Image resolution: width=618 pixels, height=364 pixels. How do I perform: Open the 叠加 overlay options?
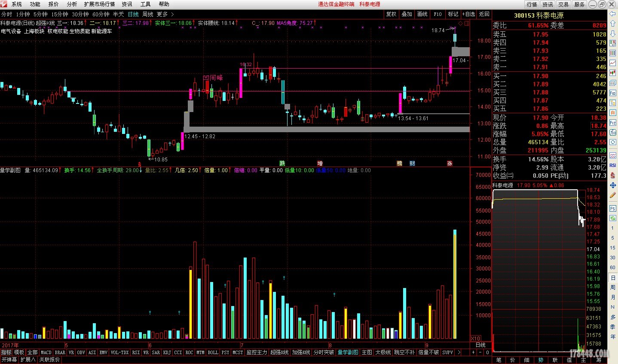click(407, 14)
